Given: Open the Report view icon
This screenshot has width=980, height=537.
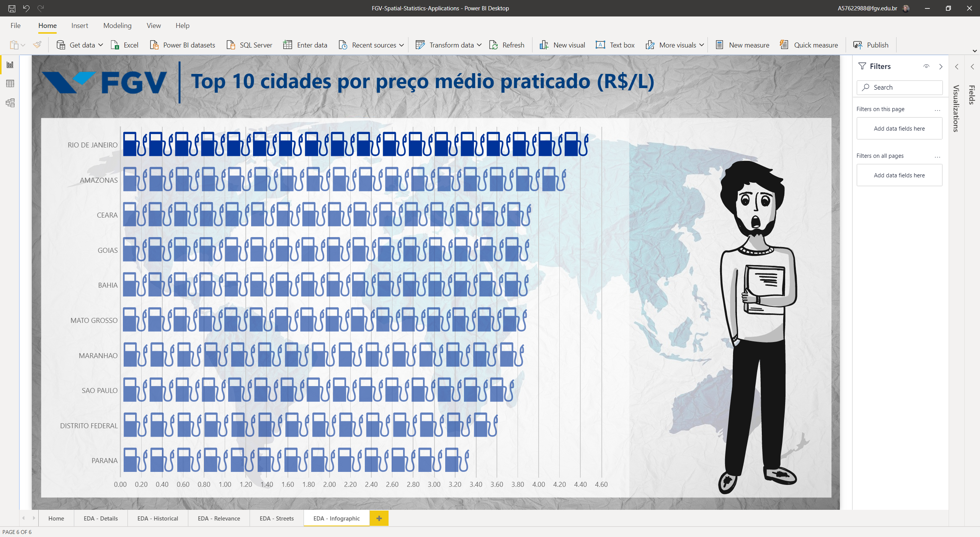Looking at the screenshot, I should tap(10, 65).
